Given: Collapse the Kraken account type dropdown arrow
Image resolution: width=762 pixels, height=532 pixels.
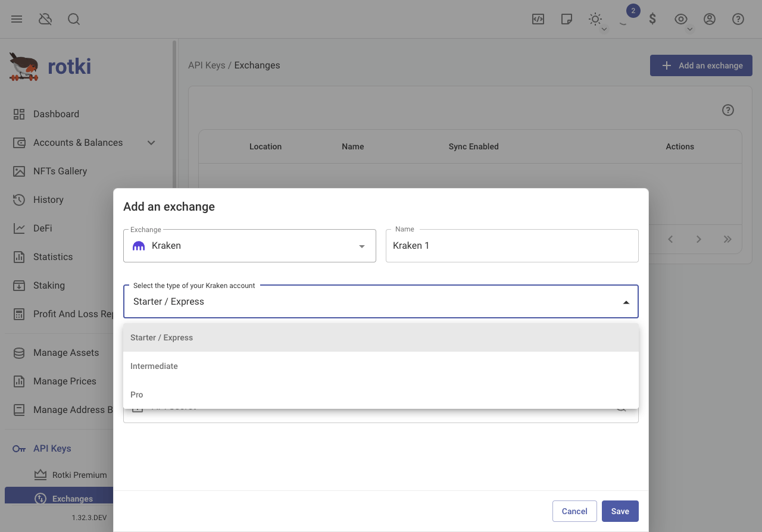Looking at the screenshot, I should pyautogui.click(x=626, y=302).
